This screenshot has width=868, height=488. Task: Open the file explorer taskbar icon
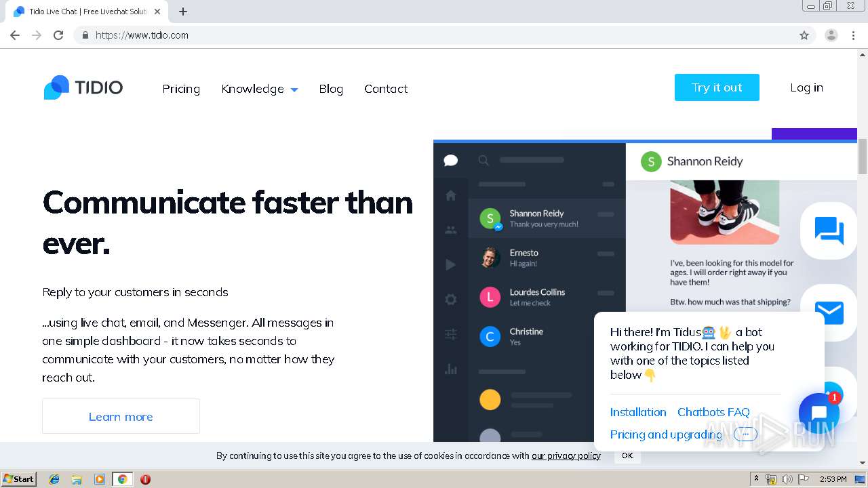pyautogui.click(x=77, y=479)
